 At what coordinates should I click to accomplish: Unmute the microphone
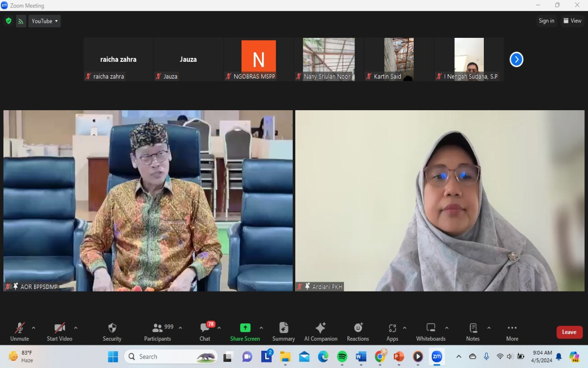[x=19, y=331]
